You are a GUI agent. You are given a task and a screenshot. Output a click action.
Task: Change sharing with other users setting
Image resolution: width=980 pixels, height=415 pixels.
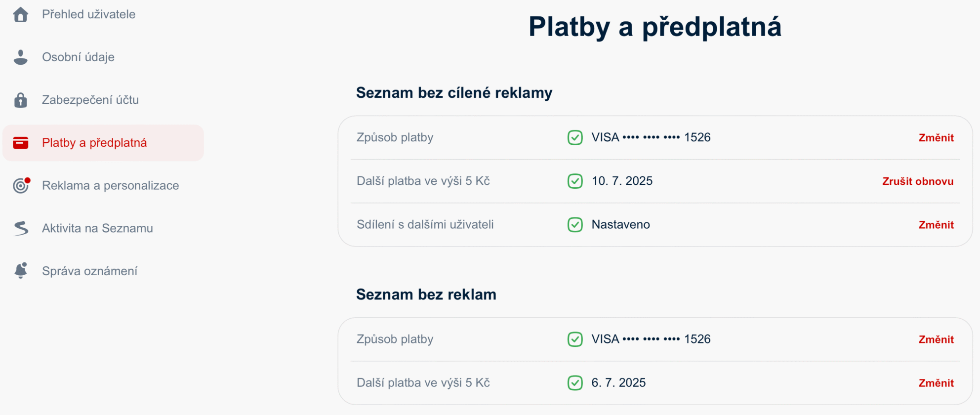936,225
